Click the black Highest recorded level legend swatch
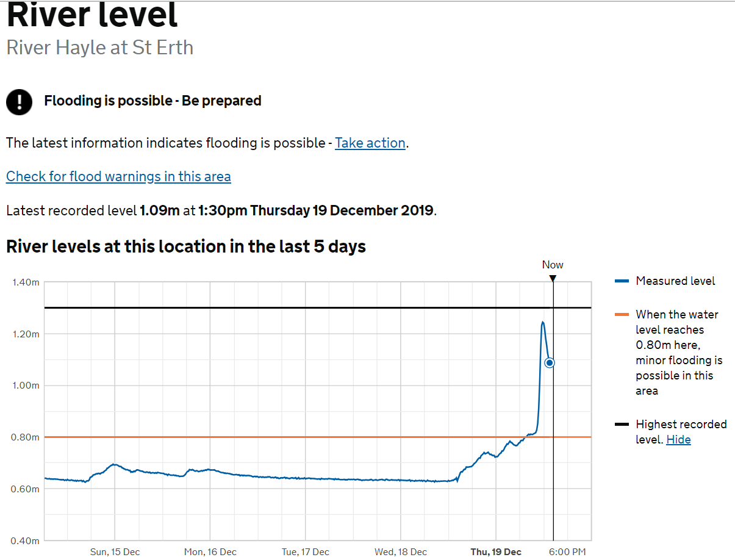Screen dimensions: 735x560 622,425
